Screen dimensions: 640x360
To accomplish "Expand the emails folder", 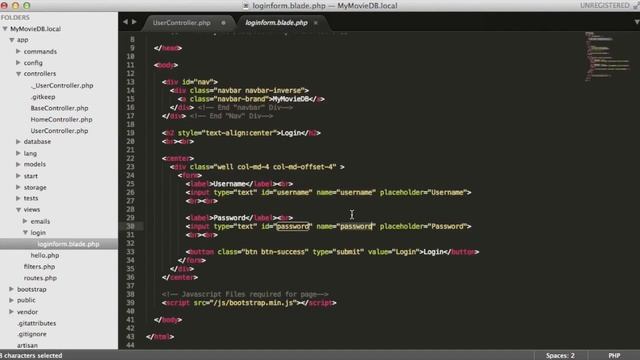I will 25,221.
